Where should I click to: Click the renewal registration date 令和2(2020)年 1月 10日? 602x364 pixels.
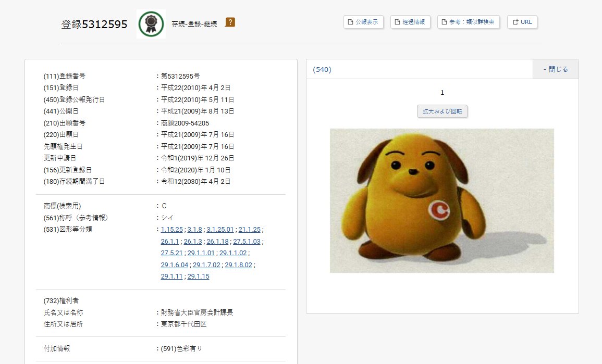point(195,170)
